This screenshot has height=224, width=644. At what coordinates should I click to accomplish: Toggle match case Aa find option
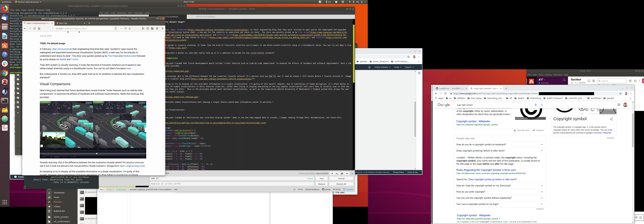(337, 174)
